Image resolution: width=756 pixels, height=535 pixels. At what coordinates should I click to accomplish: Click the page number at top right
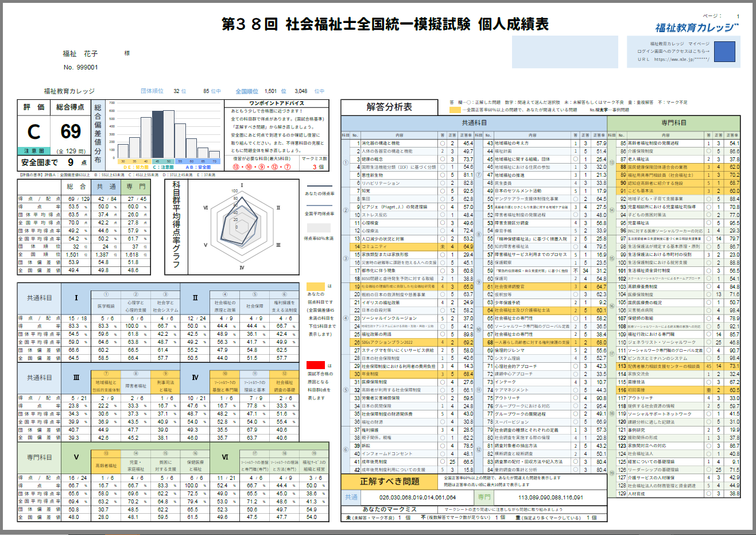coord(738,16)
